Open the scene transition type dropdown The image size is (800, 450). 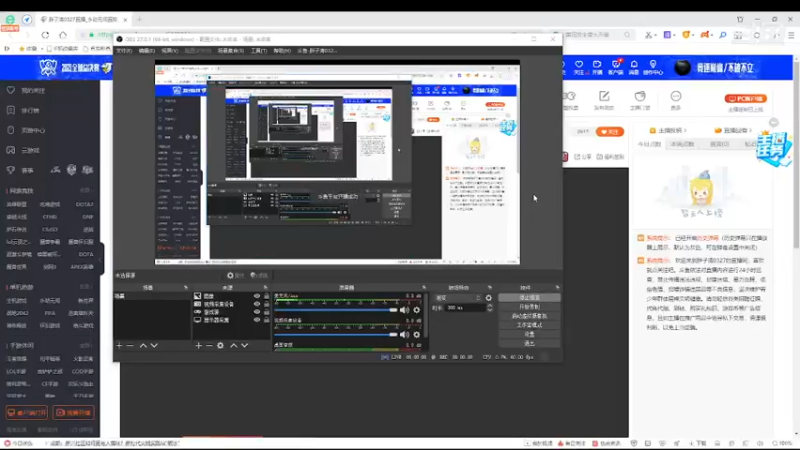point(457,297)
